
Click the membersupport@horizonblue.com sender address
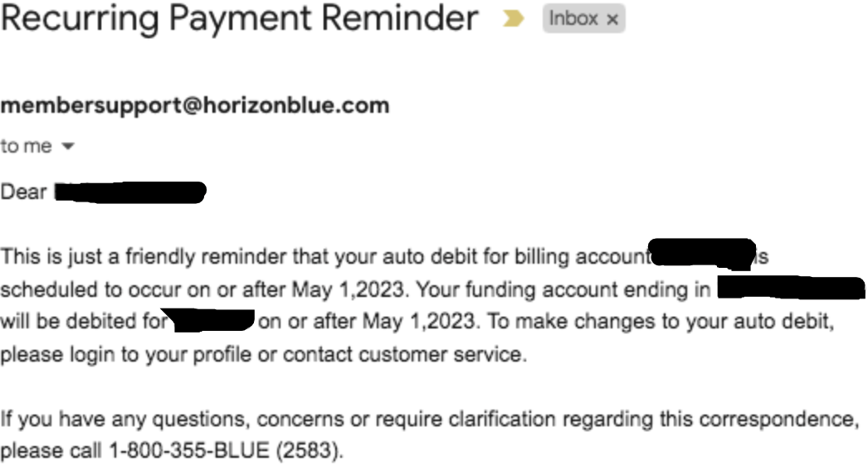point(195,106)
